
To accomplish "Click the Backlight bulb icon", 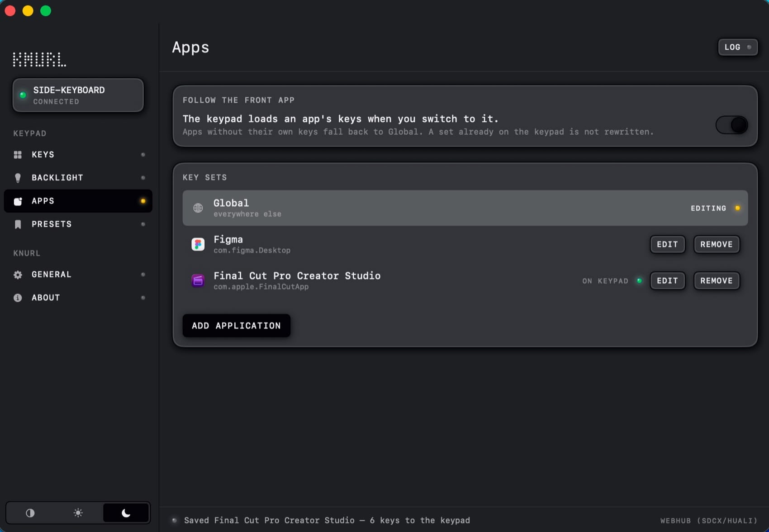I will 18,178.
